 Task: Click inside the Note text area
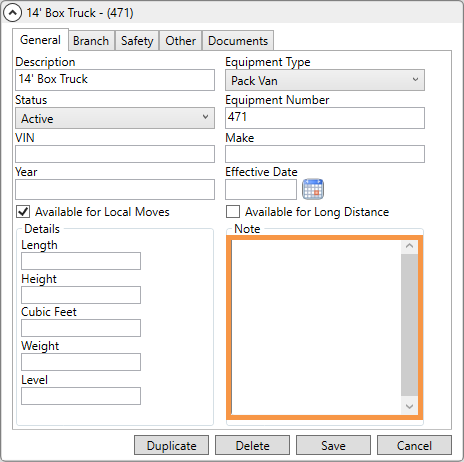pyautogui.click(x=316, y=327)
